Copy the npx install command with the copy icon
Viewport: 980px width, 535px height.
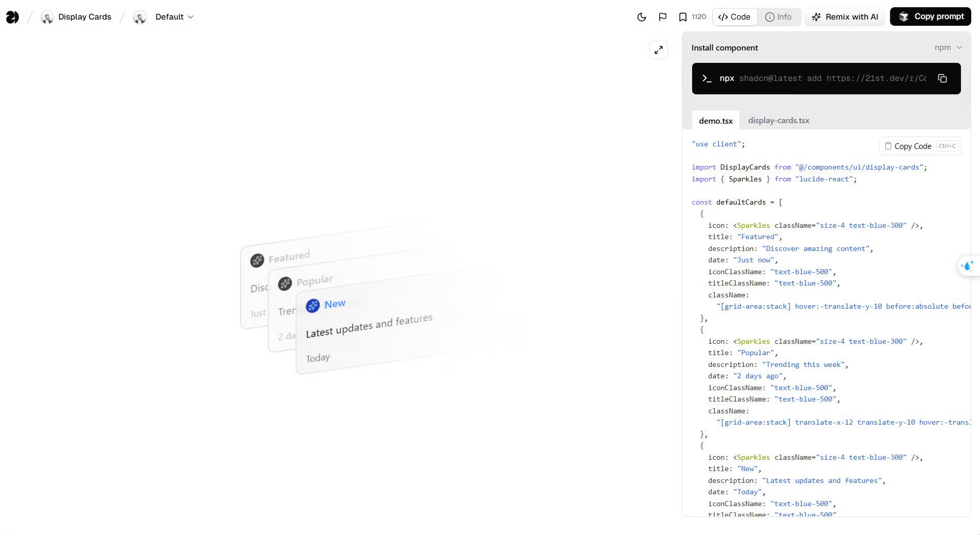point(943,78)
